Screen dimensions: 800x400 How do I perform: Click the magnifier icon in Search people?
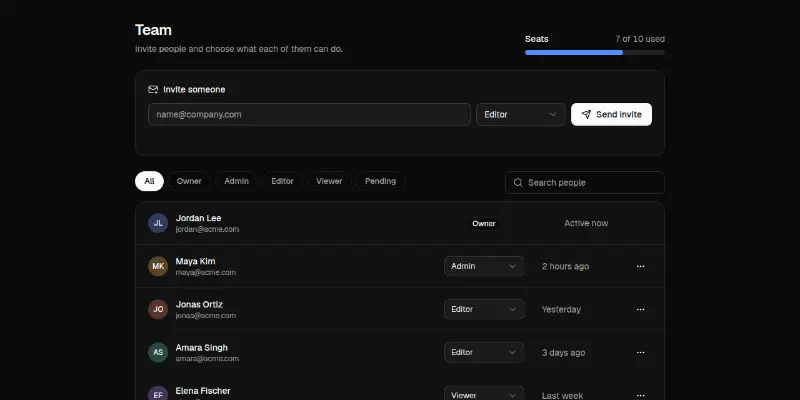518,183
